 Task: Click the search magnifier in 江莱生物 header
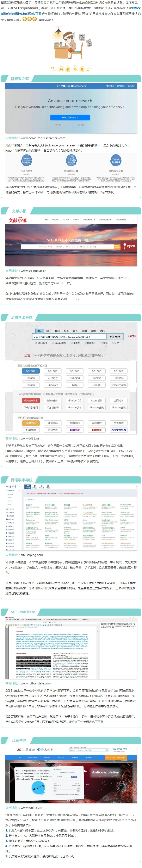tap(107, 750)
